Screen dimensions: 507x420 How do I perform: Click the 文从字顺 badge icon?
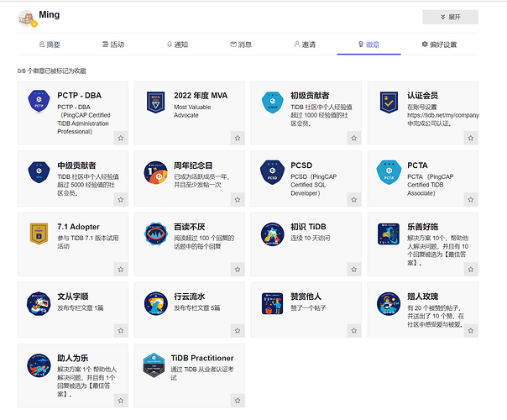click(x=39, y=303)
